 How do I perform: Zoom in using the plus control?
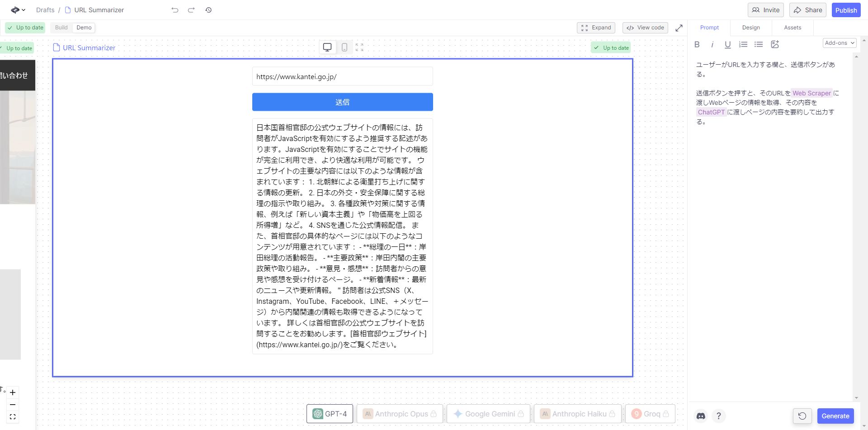pos(13,392)
